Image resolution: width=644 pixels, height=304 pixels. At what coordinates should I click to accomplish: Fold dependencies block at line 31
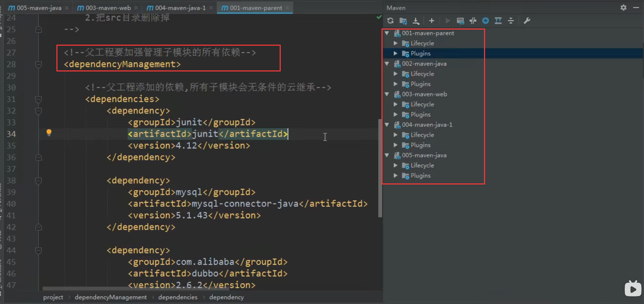coord(39,99)
